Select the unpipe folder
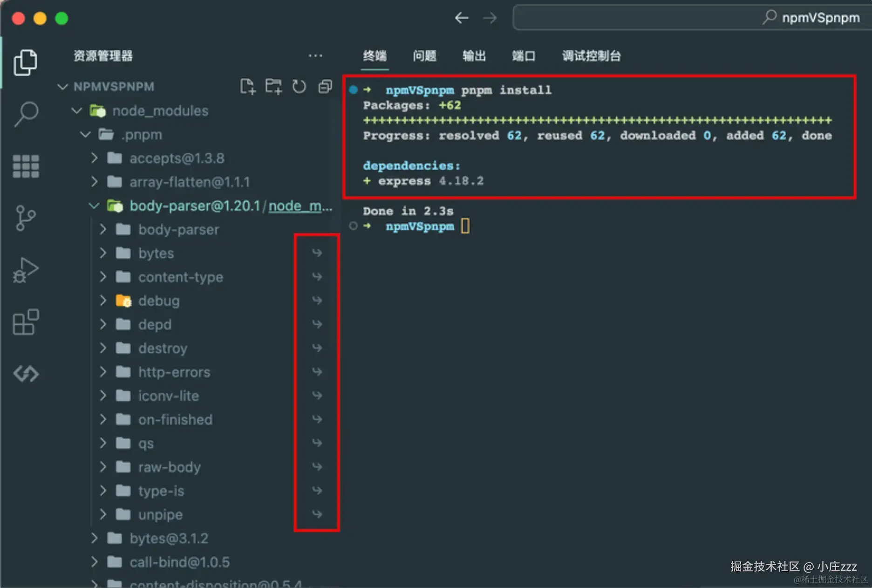Image resolution: width=872 pixels, height=588 pixels. tap(161, 514)
